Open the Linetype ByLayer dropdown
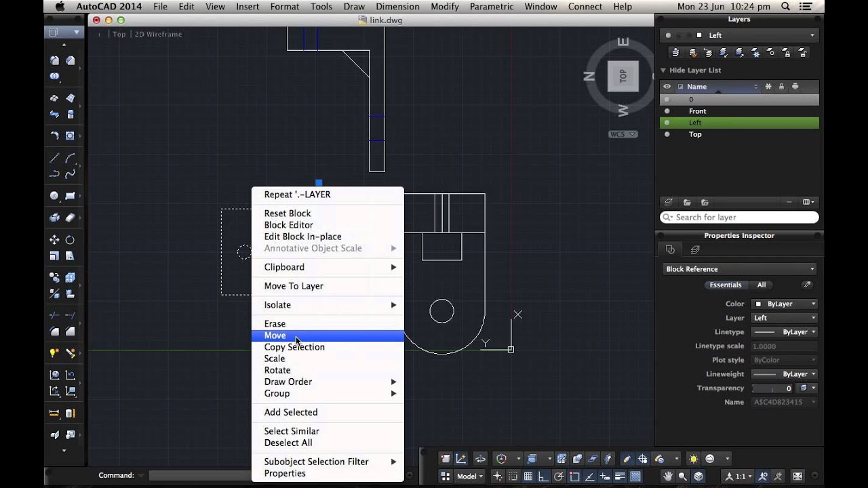868x488 pixels. pos(785,332)
